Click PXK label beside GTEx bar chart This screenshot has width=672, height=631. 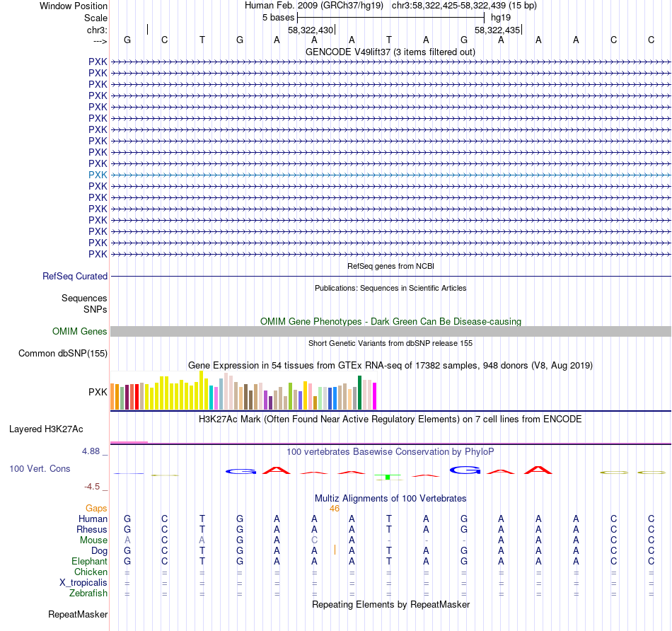pyautogui.click(x=98, y=392)
